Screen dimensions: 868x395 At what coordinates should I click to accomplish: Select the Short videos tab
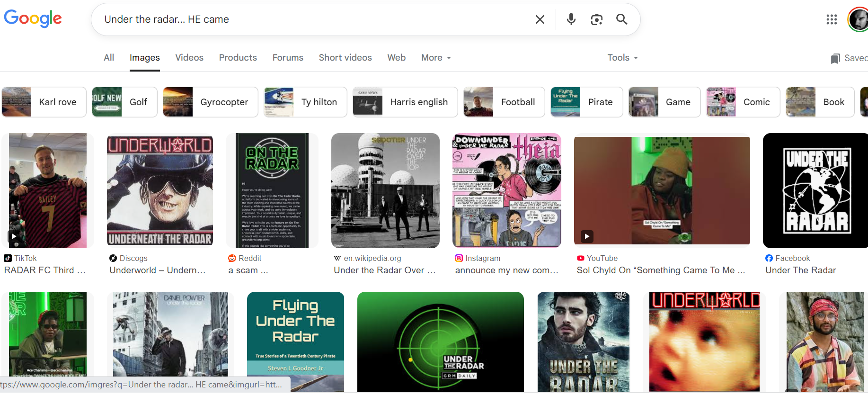click(345, 58)
